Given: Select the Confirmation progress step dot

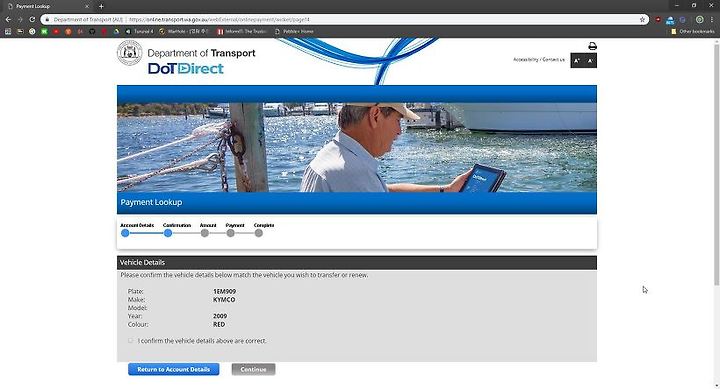Looking at the screenshot, I should coord(168,233).
